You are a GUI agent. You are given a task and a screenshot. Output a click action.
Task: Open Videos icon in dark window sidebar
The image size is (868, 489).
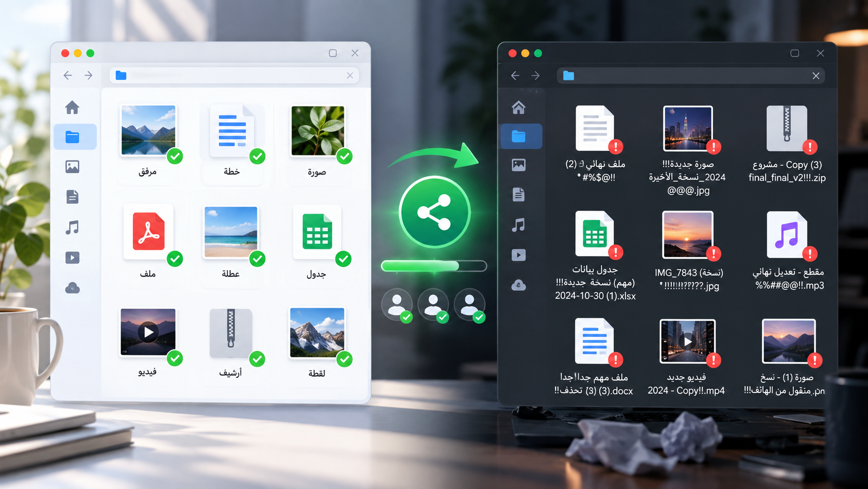pyautogui.click(x=518, y=255)
